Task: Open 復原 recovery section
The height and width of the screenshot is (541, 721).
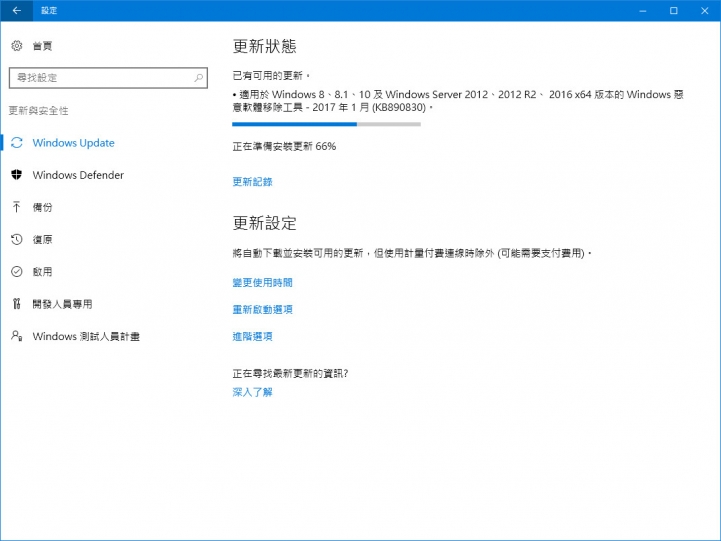Action: tap(42, 239)
